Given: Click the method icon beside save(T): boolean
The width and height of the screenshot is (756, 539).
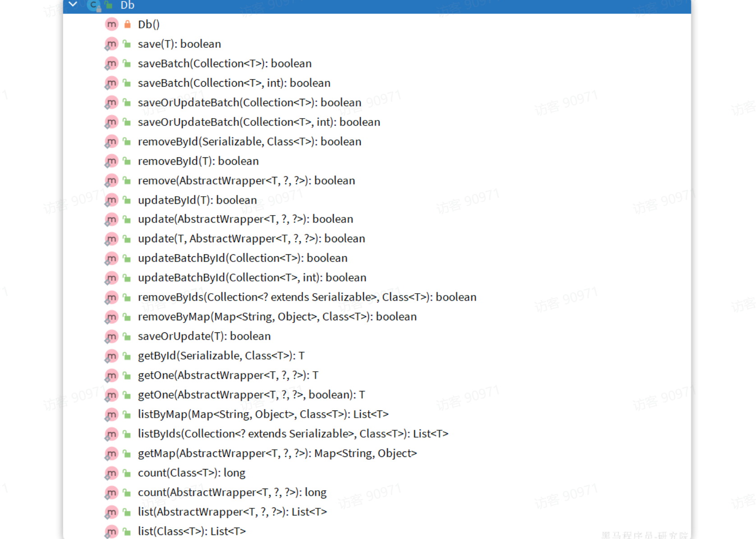Looking at the screenshot, I should click(111, 44).
